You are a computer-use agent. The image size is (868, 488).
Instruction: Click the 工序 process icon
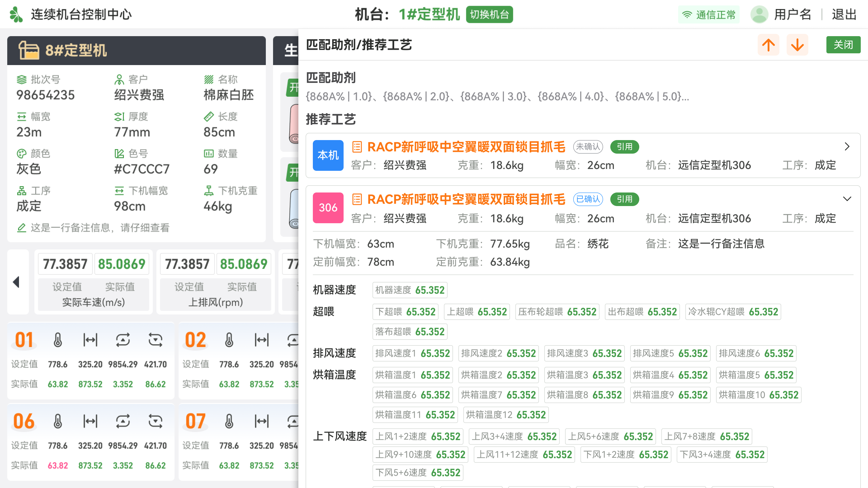click(x=22, y=191)
